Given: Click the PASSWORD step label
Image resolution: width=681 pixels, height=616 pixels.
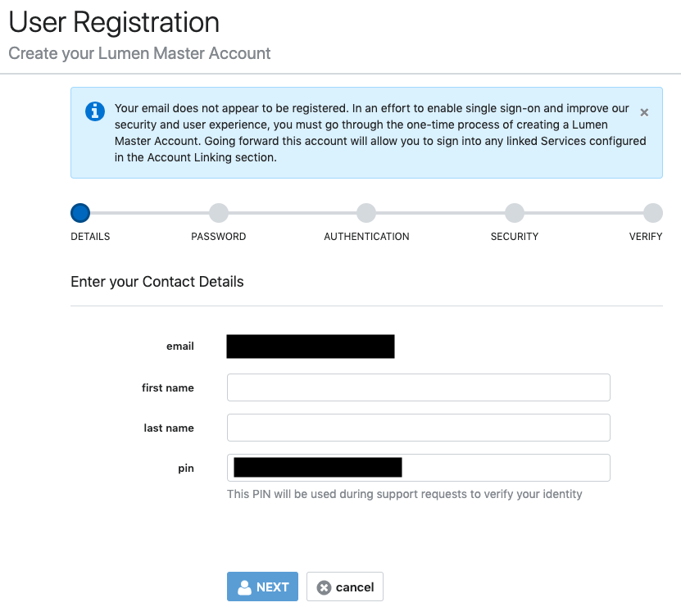Looking at the screenshot, I should 219,237.
